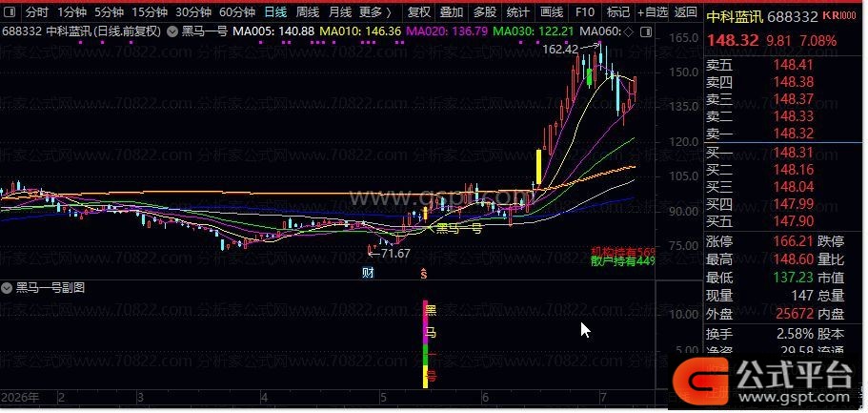Image resolution: width=868 pixels, height=413 pixels.
Task: Select the 15分钟 period
Action: [150, 12]
